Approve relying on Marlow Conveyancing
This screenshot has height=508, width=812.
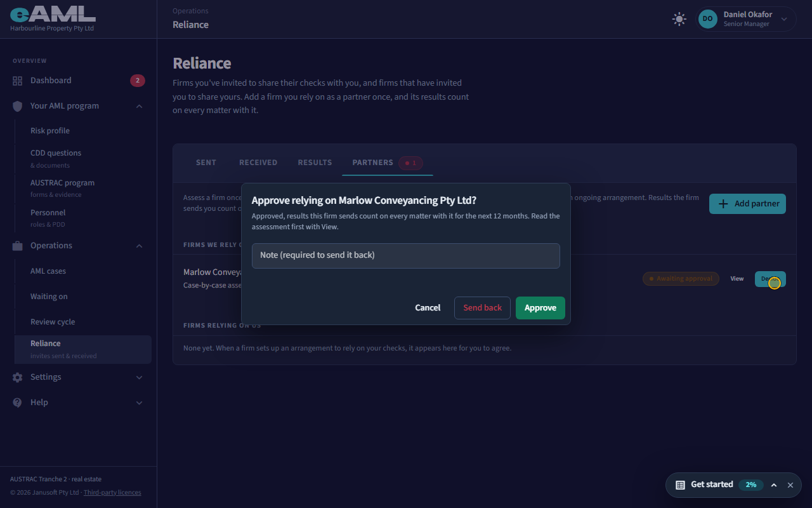540,308
